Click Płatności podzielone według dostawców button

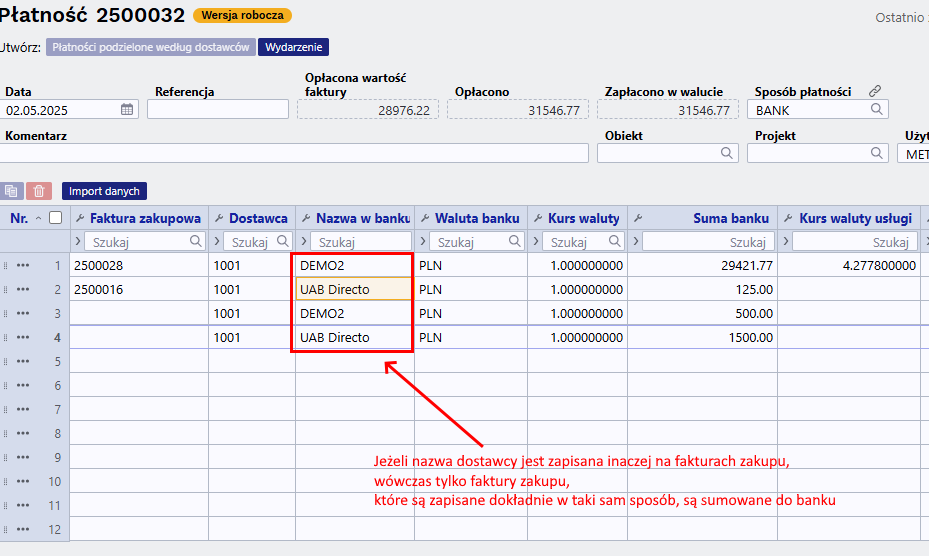point(150,47)
